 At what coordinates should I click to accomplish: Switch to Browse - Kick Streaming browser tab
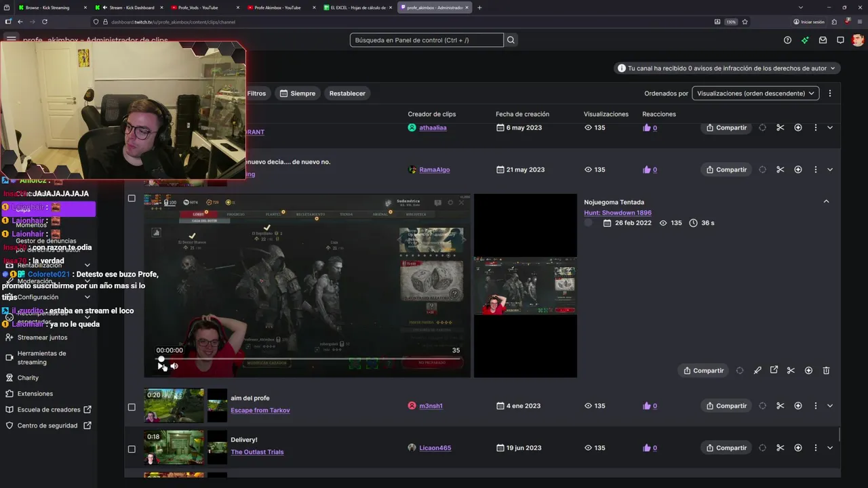click(x=53, y=7)
